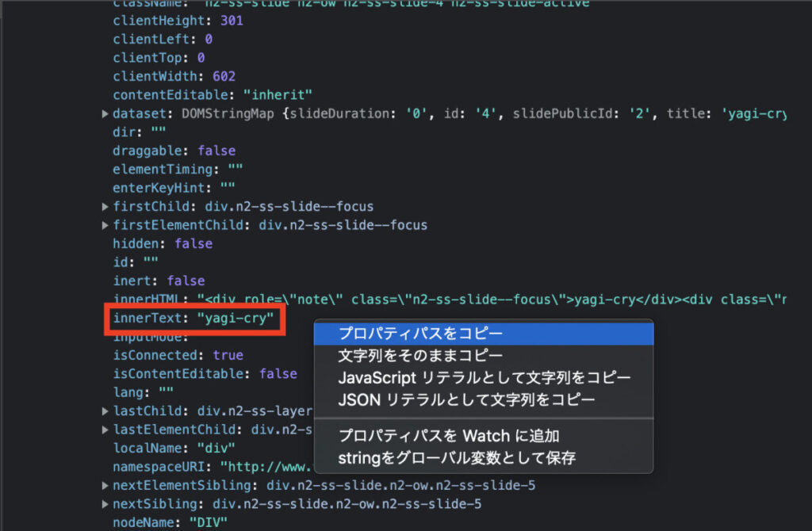This screenshot has height=531, width=812.
Task: Click the nodeName "DIV" value
Action: [209, 522]
